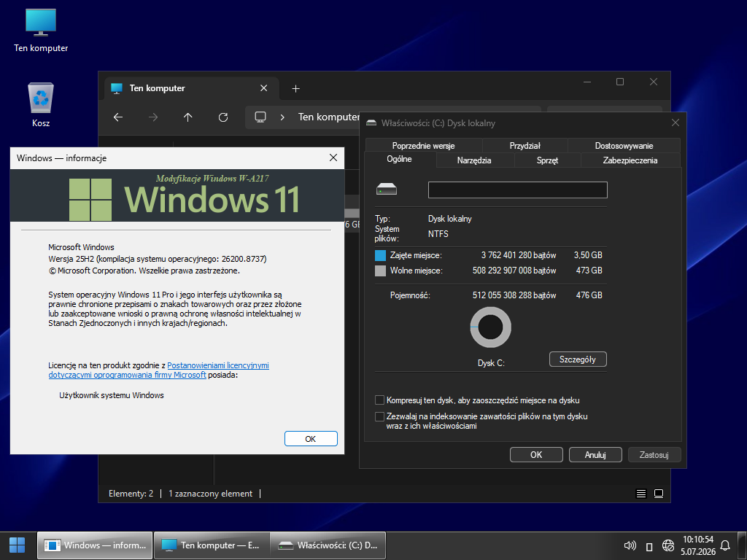Viewport: 747px width, 560px height.
Task: Open the Sprzęt tab
Action: point(547,160)
